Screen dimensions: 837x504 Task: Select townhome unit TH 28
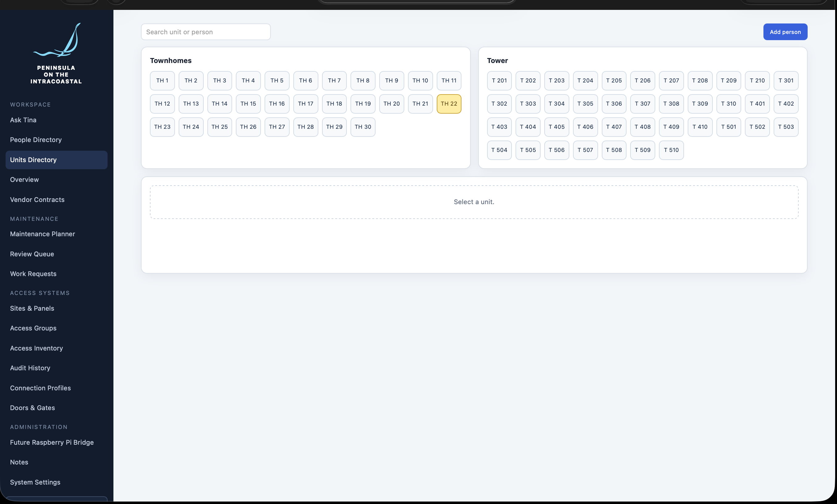(305, 127)
